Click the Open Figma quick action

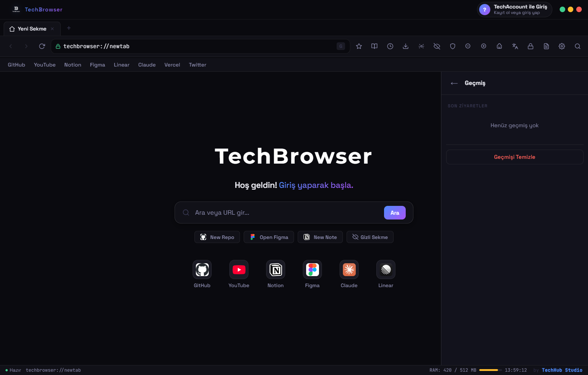pyautogui.click(x=269, y=237)
